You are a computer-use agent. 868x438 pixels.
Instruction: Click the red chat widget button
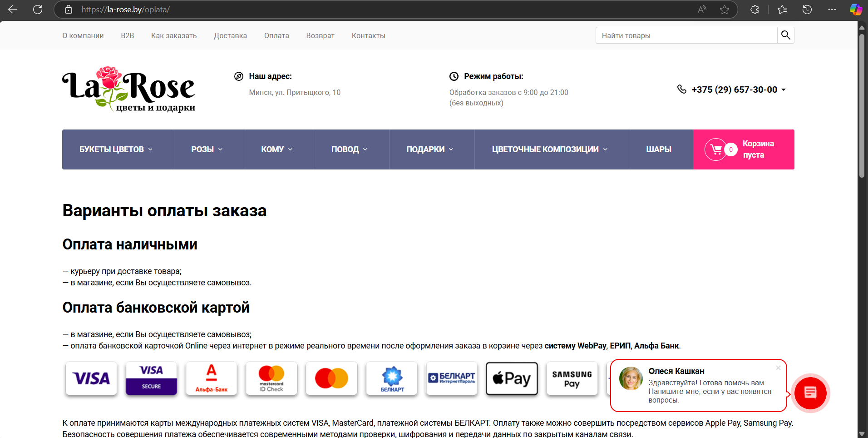811,393
